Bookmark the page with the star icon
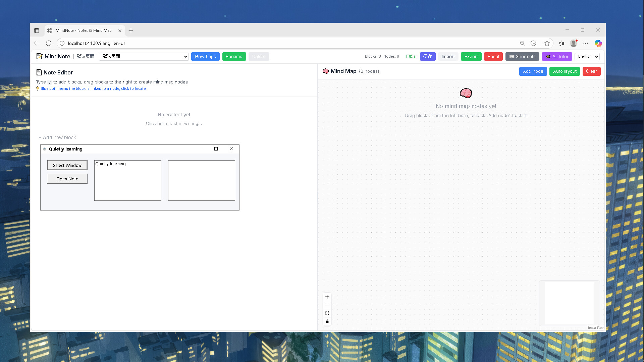Screen dimensions: 644x362 coord(547,43)
